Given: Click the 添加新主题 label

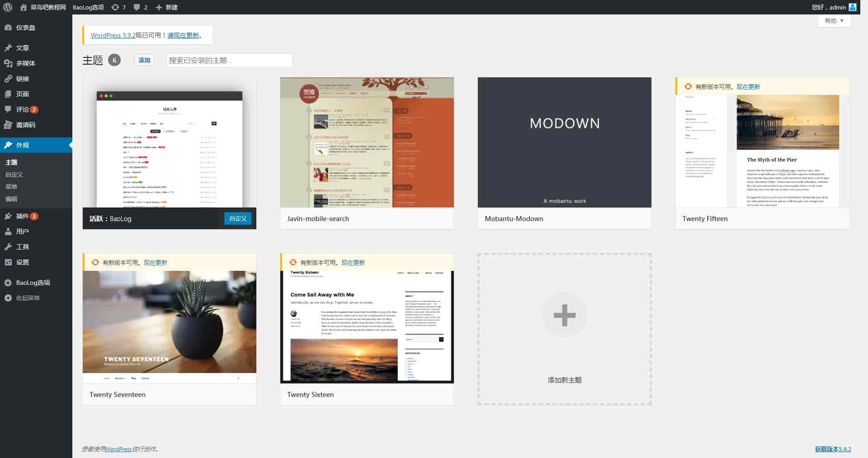Looking at the screenshot, I should coord(565,380).
